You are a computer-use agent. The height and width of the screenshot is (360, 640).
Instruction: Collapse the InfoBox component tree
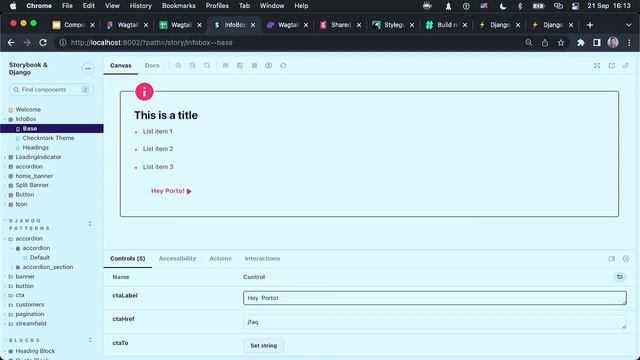[x=26, y=119]
